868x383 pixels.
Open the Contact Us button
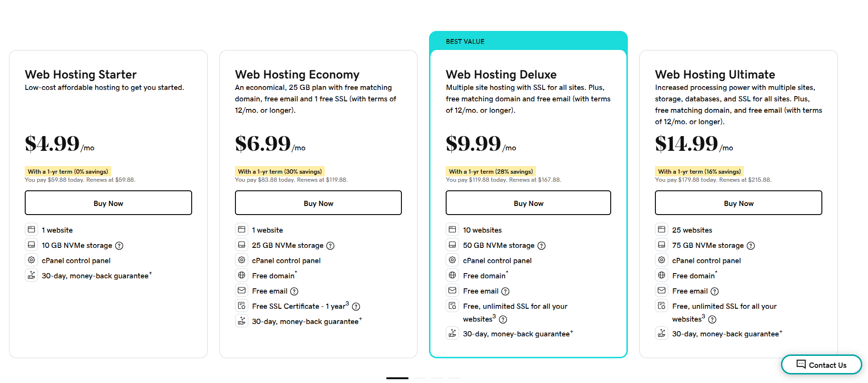pos(821,364)
